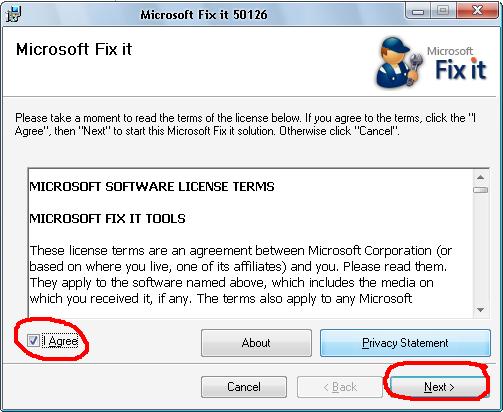Click the disabled maximize button
The width and height of the screenshot is (503, 412).
click(x=443, y=11)
